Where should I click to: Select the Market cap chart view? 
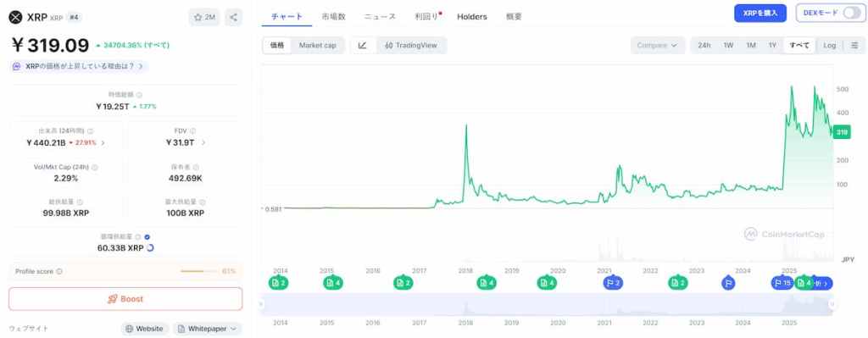(x=318, y=46)
